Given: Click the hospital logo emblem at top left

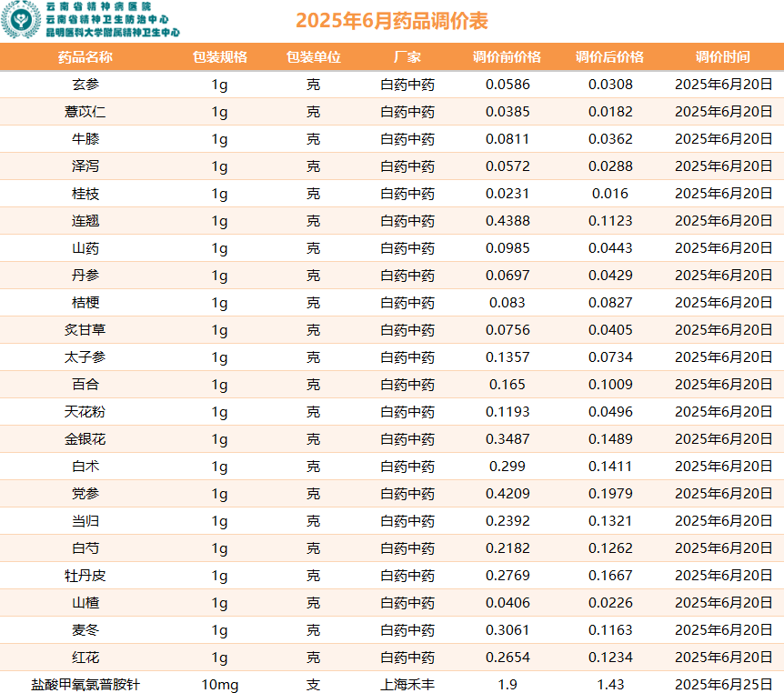Looking at the screenshot, I should pyautogui.click(x=21, y=20).
